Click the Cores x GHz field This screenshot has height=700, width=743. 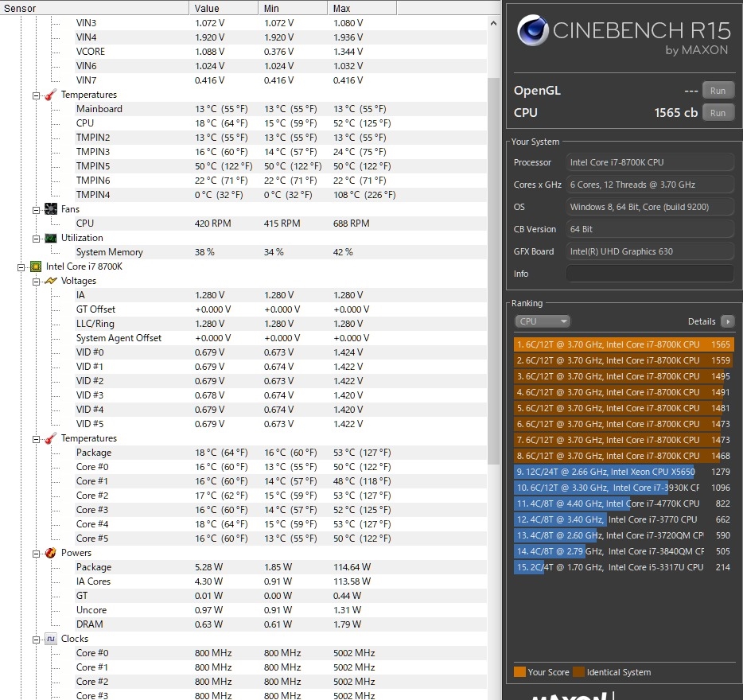650,185
